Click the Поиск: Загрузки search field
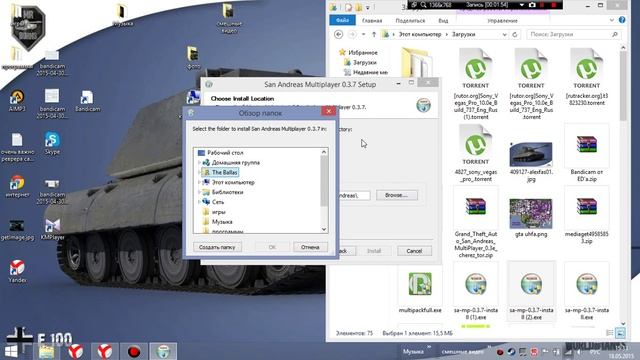Image resolution: width=640 pixels, height=360 pixels. (573, 34)
